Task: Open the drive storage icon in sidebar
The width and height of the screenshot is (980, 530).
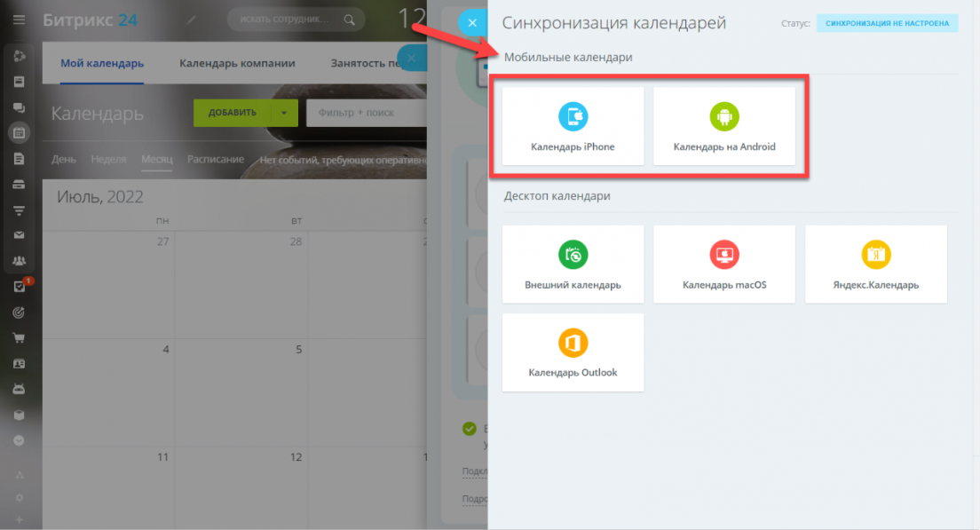Action: click(20, 185)
